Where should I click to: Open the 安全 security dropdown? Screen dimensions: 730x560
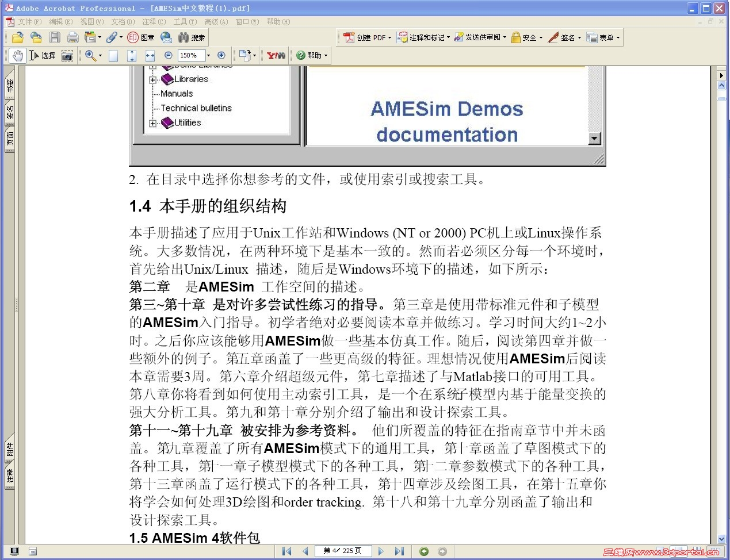click(526, 37)
